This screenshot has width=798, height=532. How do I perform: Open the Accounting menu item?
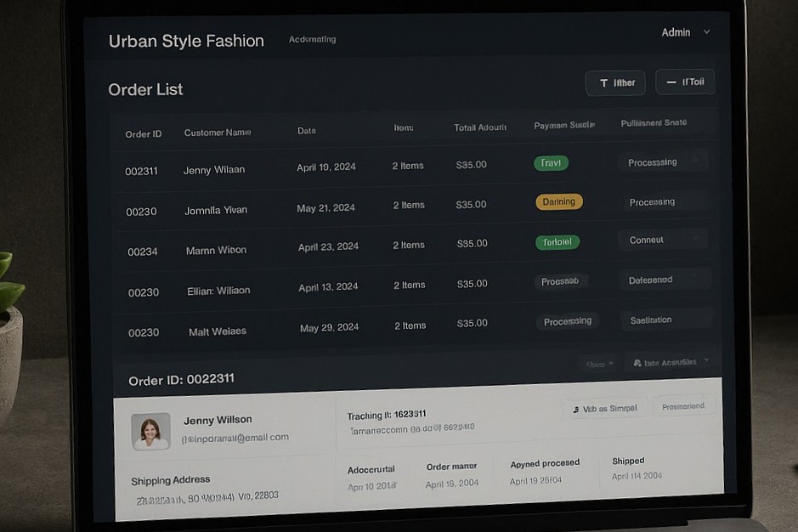click(313, 39)
